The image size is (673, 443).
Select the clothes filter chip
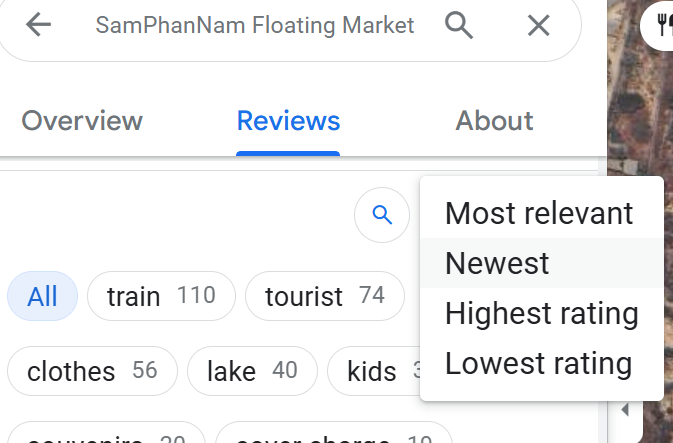92,371
